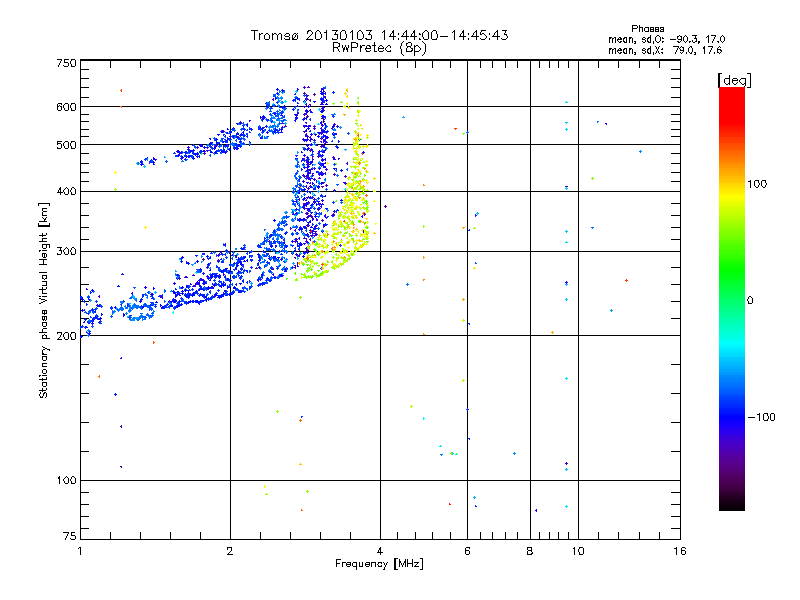Click the x-axis '1' tick label

(x=80, y=551)
